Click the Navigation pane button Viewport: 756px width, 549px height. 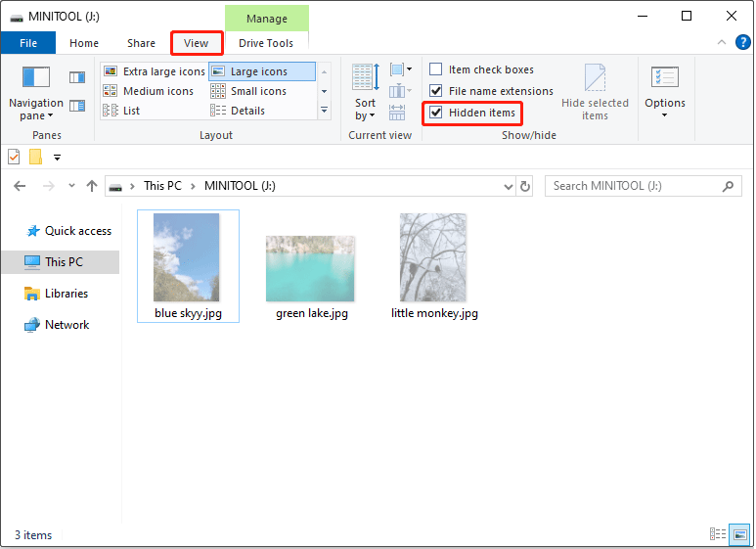point(36,94)
